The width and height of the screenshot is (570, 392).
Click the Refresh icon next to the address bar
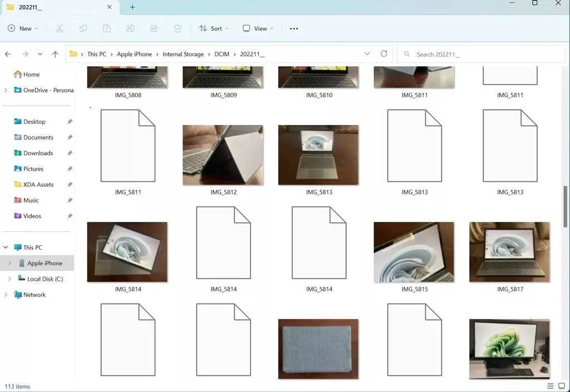[x=384, y=54]
